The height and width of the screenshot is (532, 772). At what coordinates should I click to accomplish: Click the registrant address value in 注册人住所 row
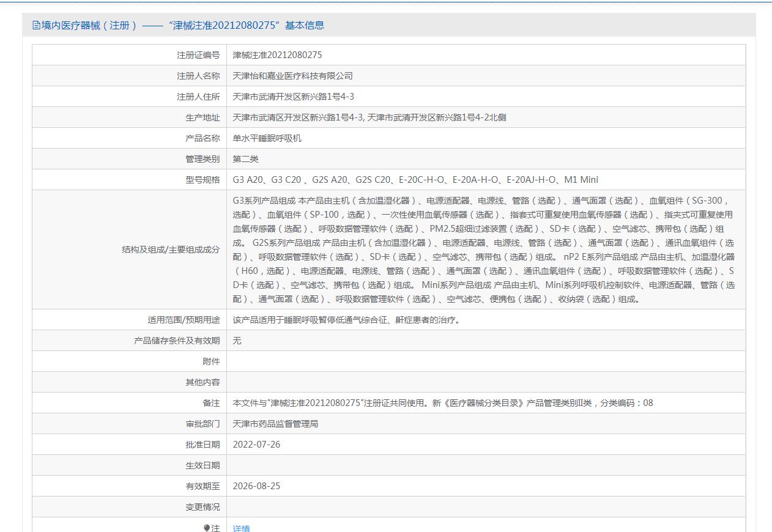click(x=294, y=97)
